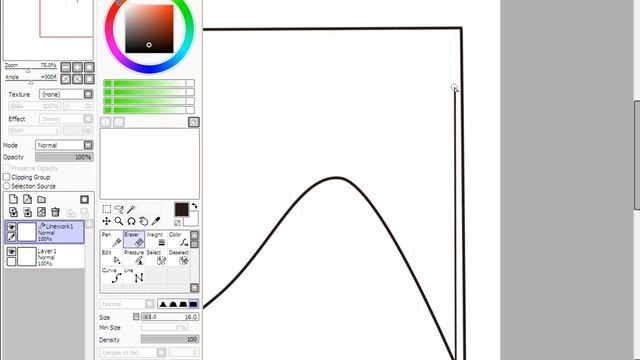The width and height of the screenshot is (640, 360).
Task: Enable the Clipping Group checkbox
Action: (x=7, y=177)
